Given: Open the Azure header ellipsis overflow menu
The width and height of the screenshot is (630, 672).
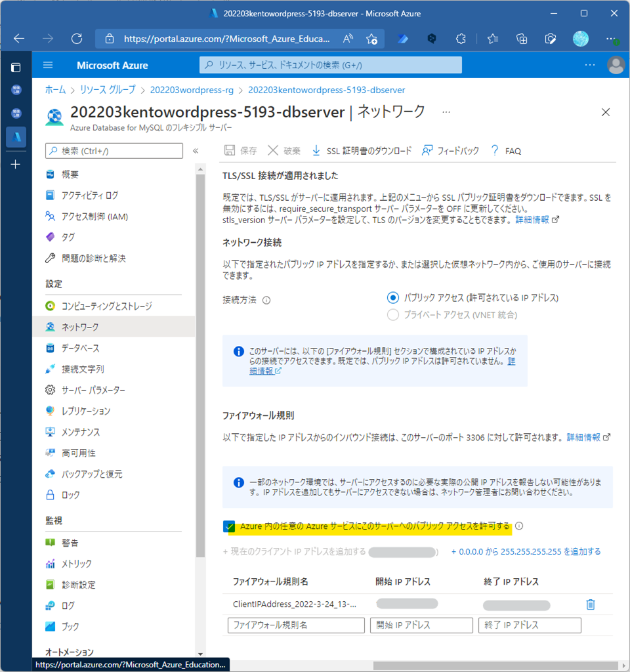Looking at the screenshot, I should coord(589,65).
